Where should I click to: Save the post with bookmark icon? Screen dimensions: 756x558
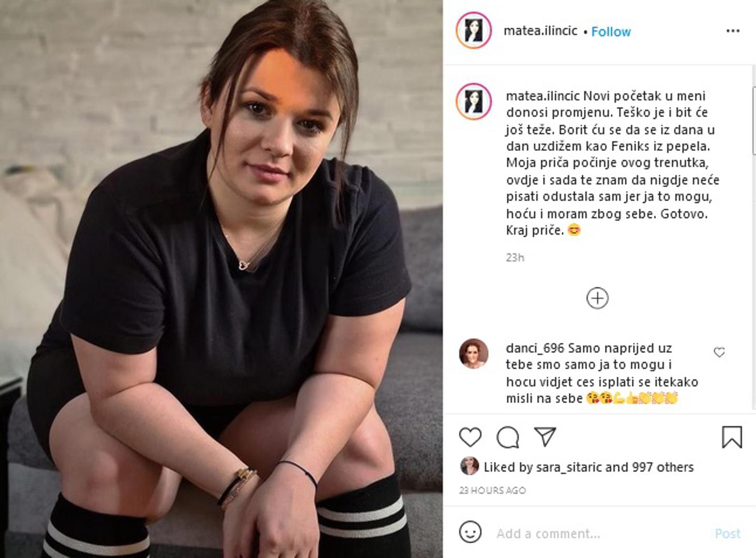tap(732, 437)
